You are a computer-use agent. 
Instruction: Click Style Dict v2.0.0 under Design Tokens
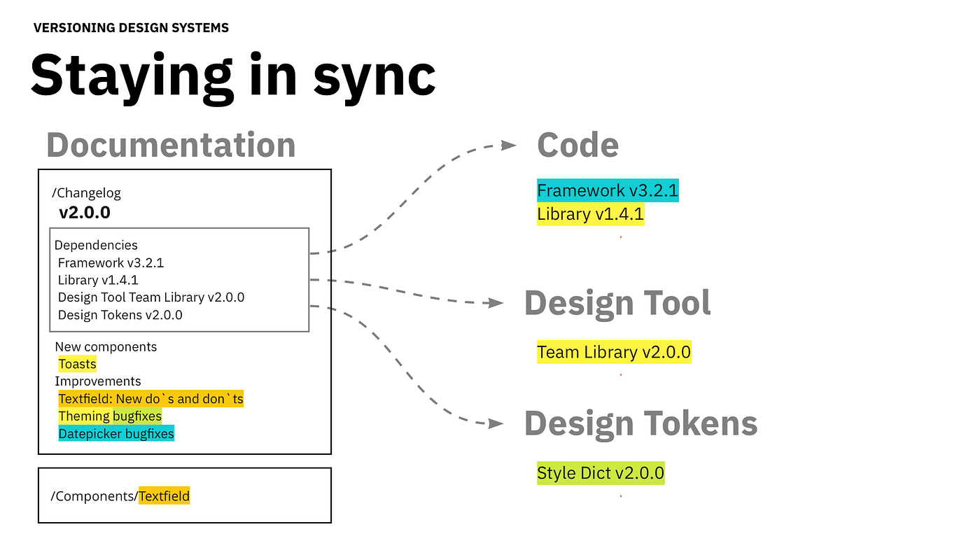pos(601,473)
